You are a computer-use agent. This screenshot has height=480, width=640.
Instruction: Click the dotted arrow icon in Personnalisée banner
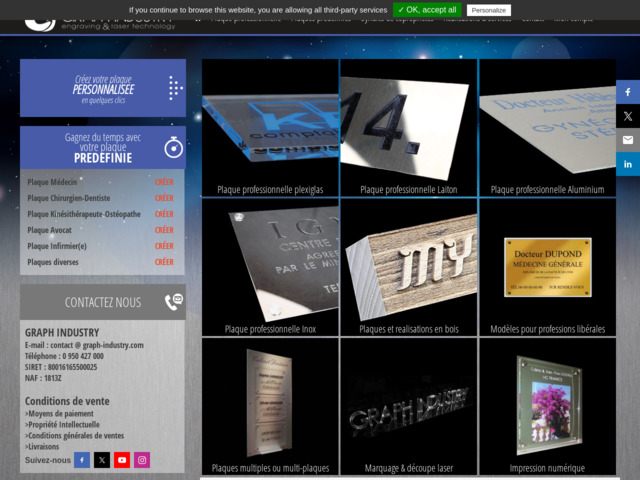[x=176, y=88]
